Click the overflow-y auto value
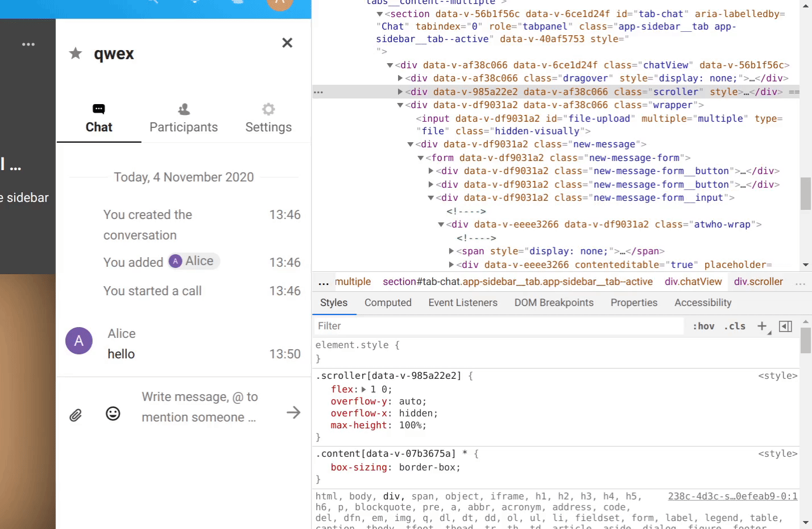 point(410,402)
